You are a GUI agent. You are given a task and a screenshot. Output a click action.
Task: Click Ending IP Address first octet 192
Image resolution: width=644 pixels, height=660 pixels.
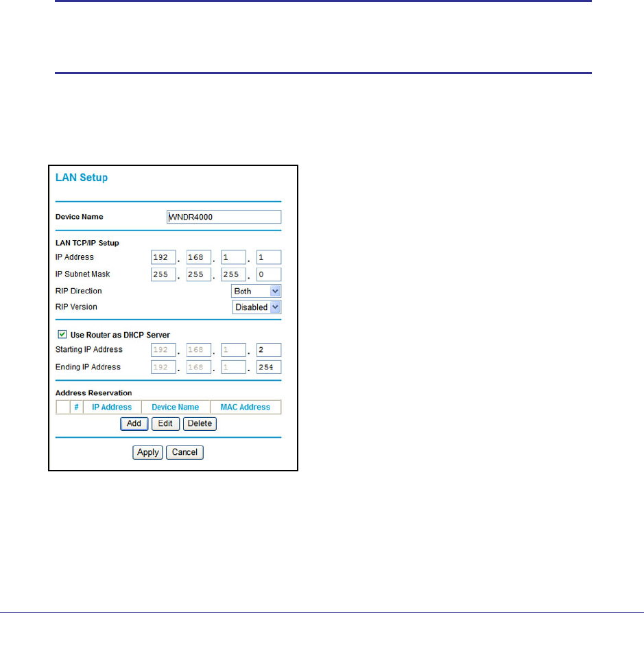[163, 367]
